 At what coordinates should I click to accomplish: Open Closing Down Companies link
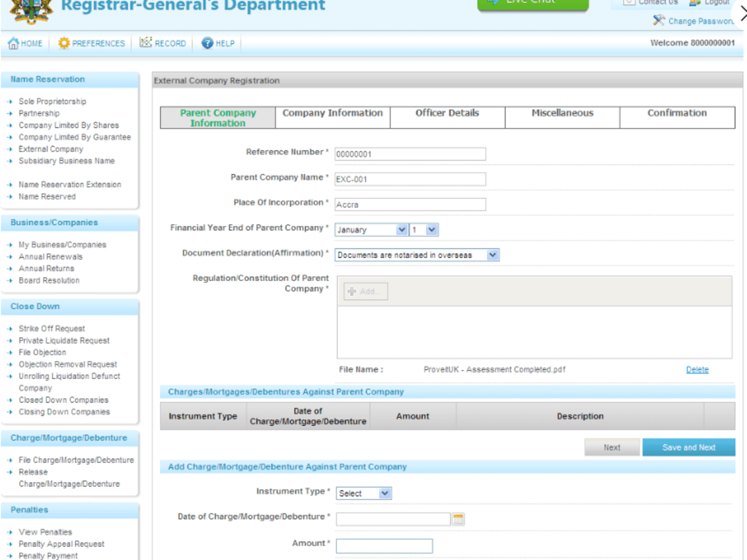[64, 412]
